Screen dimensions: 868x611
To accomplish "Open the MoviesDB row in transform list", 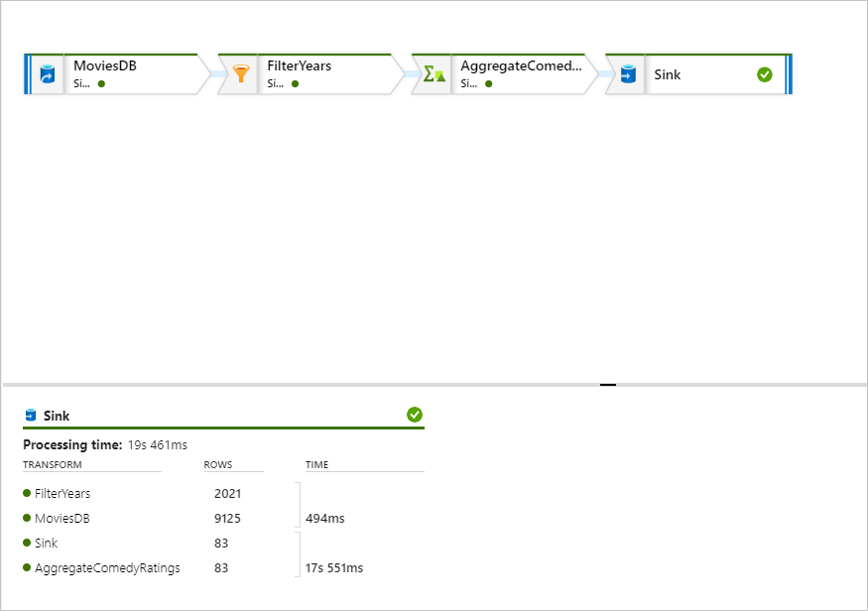I will pyautogui.click(x=62, y=518).
